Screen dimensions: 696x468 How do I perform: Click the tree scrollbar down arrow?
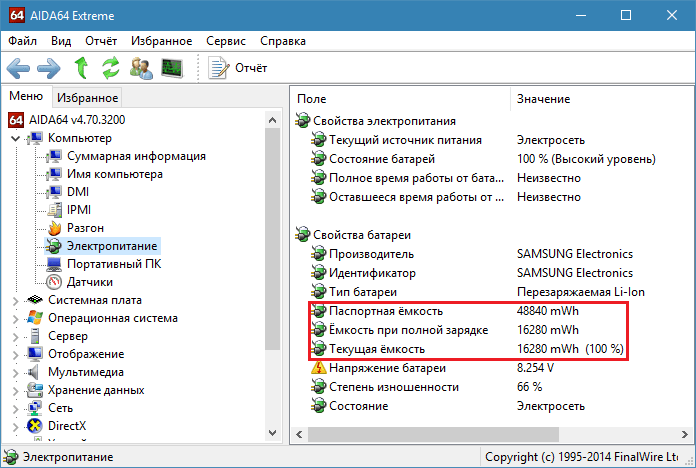(273, 432)
